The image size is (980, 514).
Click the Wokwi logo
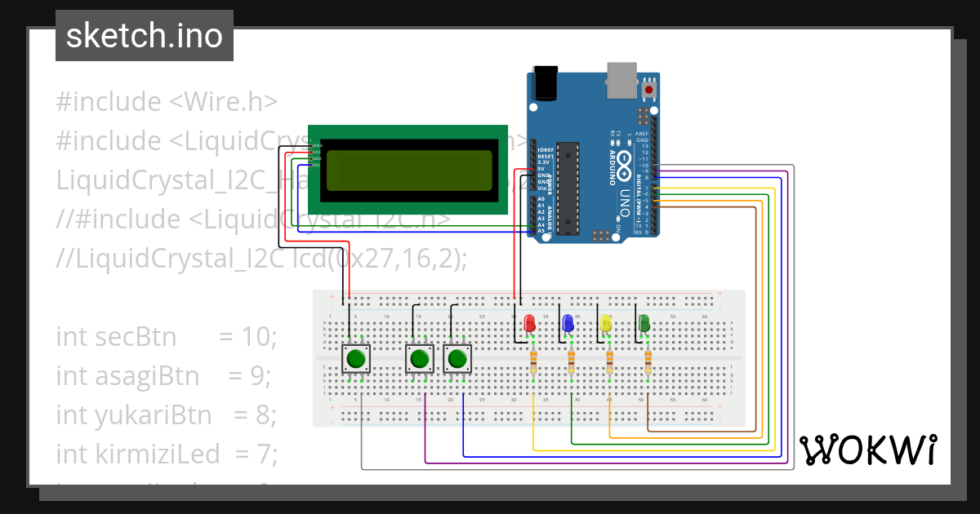pos(870,449)
